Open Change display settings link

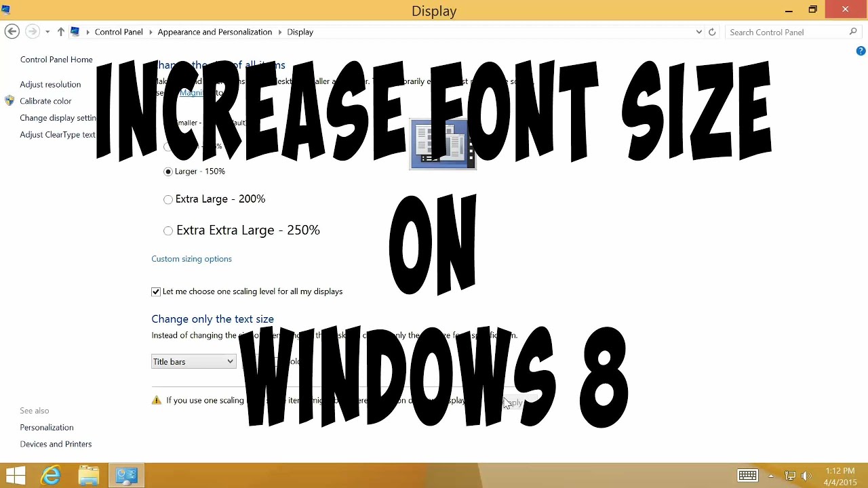point(58,118)
